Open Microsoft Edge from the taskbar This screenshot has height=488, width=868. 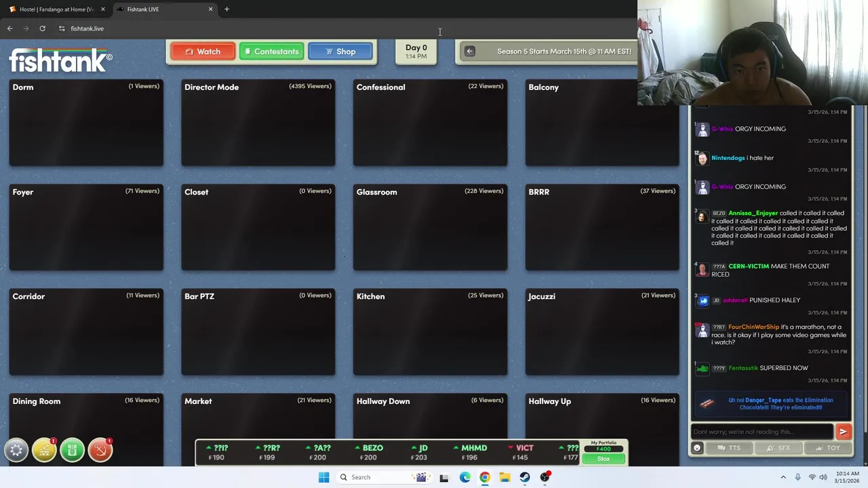[465, 477]
